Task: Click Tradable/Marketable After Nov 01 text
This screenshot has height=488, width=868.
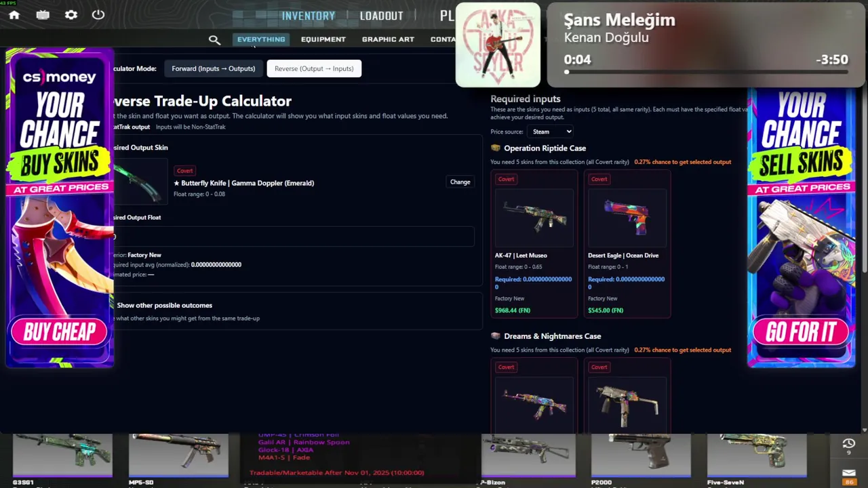Action: coord(336,472)
